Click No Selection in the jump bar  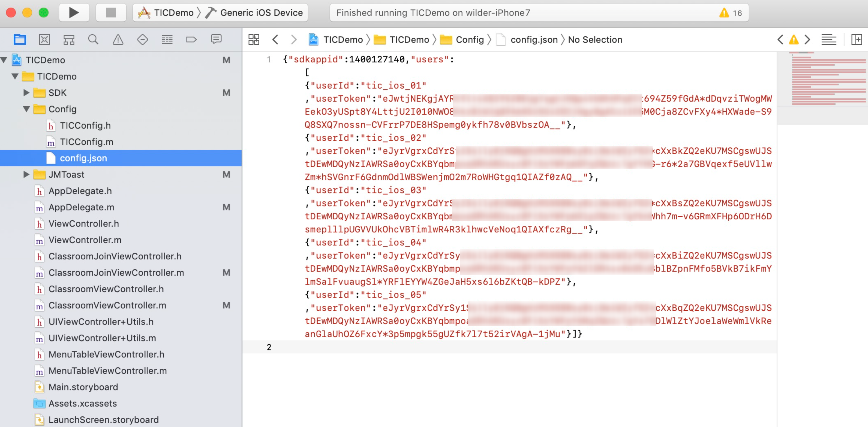click(595, 40)
